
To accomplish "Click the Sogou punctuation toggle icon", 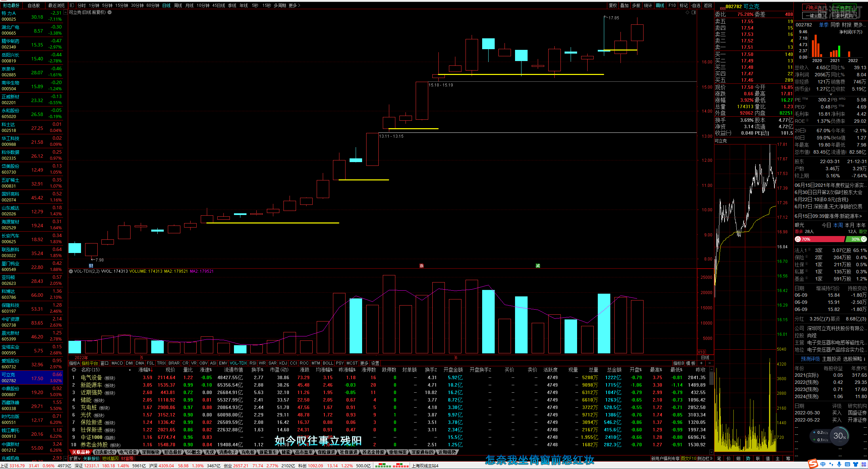I will (x=831, y=464).
